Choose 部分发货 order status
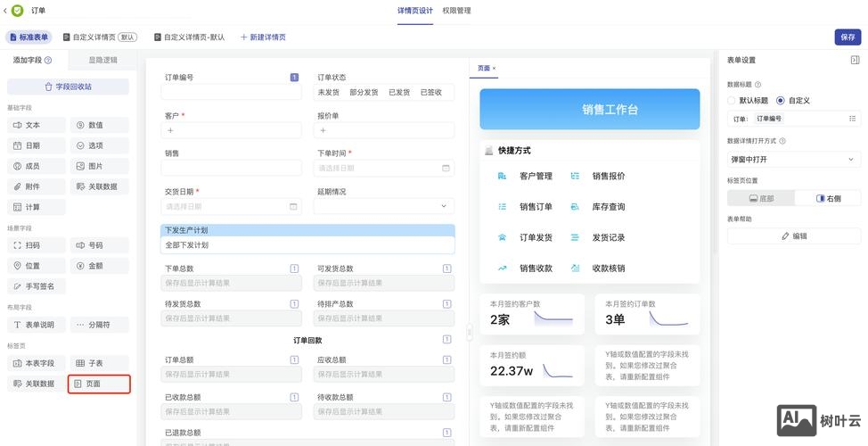The width and height of the screenshot is (868, 446). point(364,93)
